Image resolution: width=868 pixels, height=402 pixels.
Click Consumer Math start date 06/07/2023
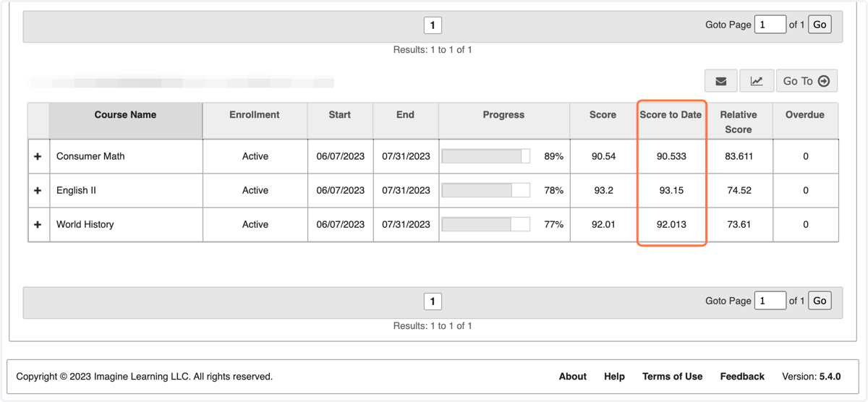pyautogui.click(x=341, y=156)
